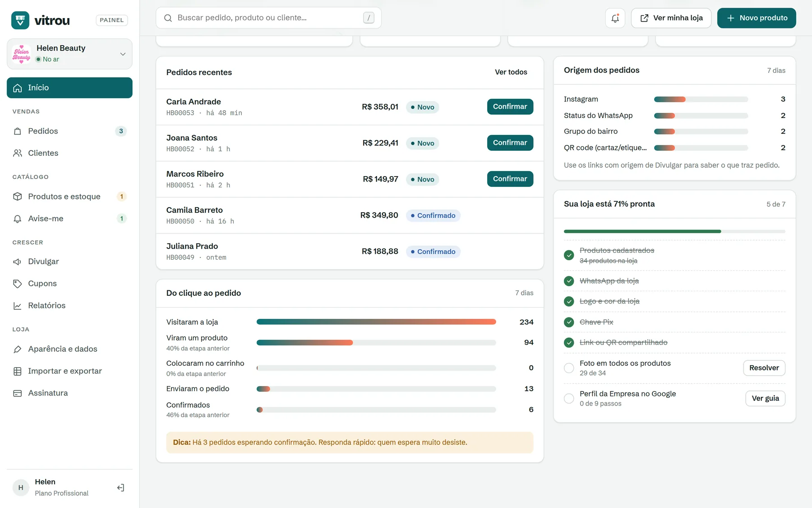Click the store readiness 71% progress bar
812x508 pixels.
tap(674, 231)
